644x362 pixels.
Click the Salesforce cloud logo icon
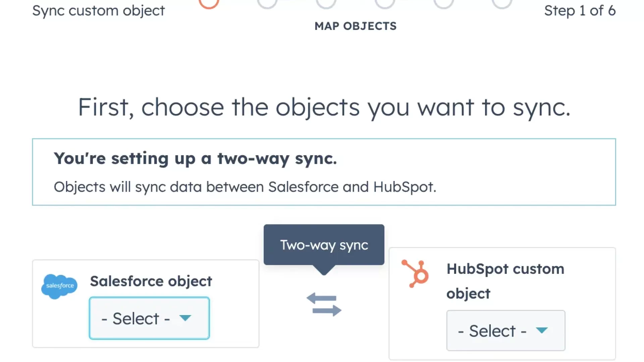coord(59,286)
